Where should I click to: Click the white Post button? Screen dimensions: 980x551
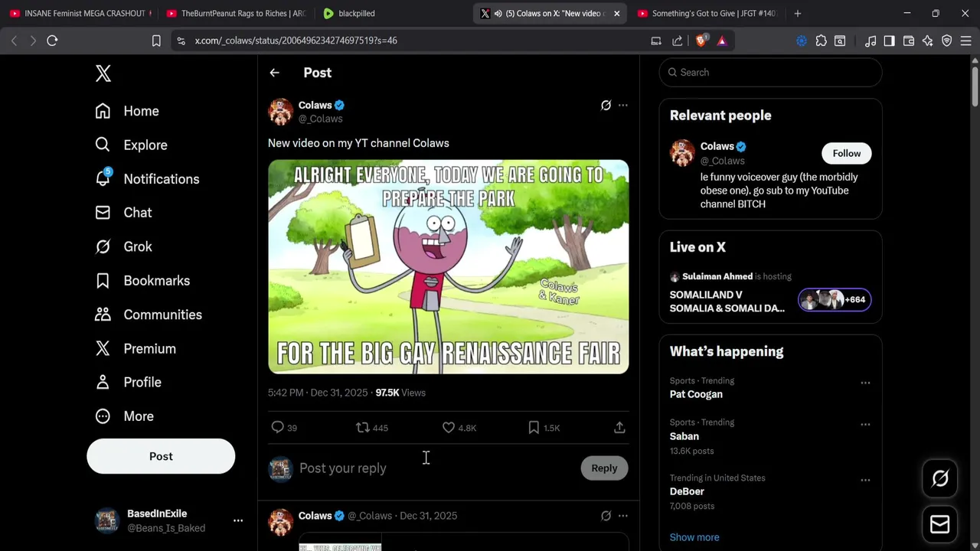[x=161, y=456]
